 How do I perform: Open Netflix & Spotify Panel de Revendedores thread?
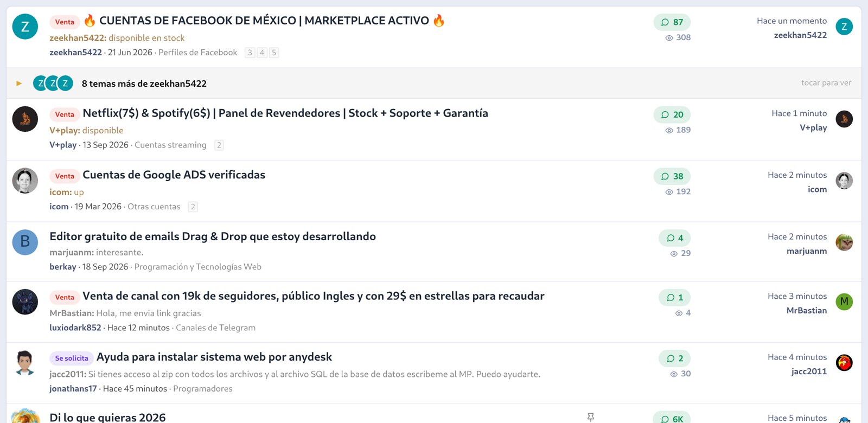[x=285, y=113]
